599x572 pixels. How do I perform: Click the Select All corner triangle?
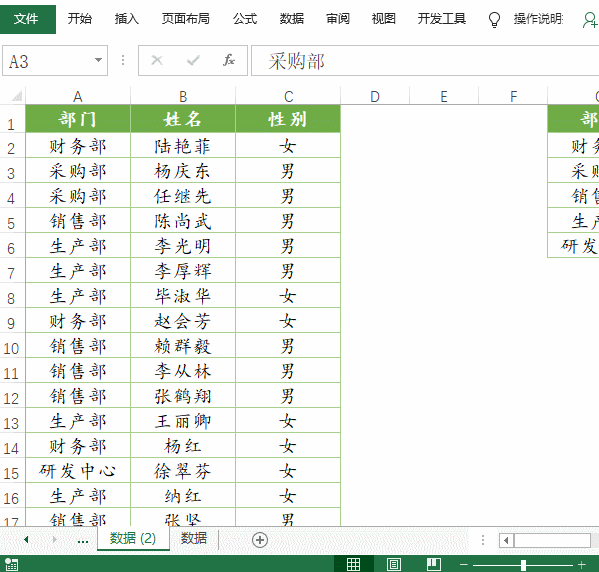click(x=16, y=96)
